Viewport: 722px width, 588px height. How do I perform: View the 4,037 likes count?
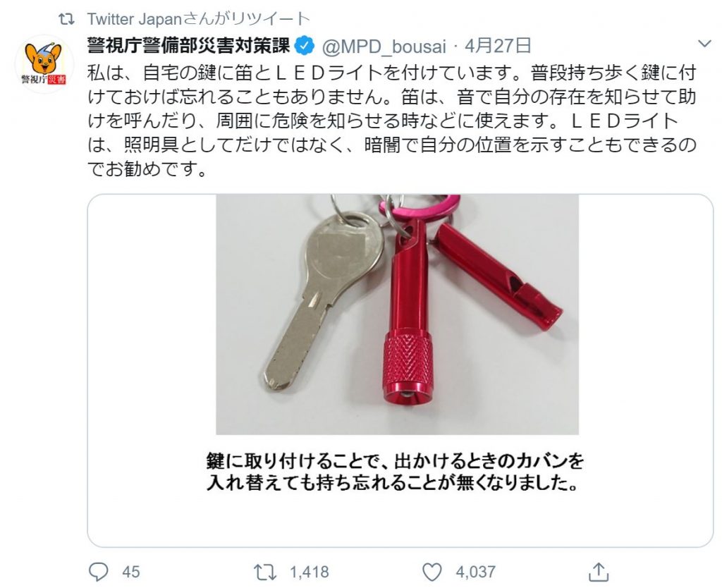click(476, 572)
